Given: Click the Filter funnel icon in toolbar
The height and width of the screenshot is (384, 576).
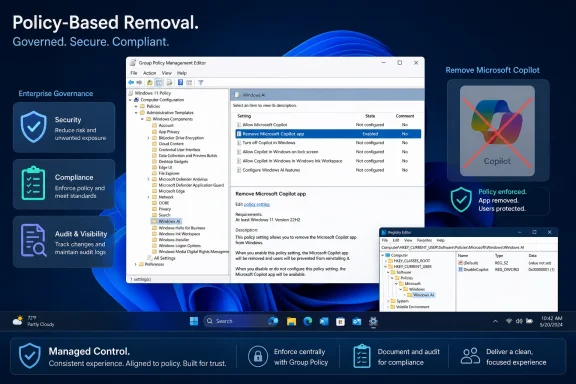Looking at the screenshot, I should (x=201, y=82).
